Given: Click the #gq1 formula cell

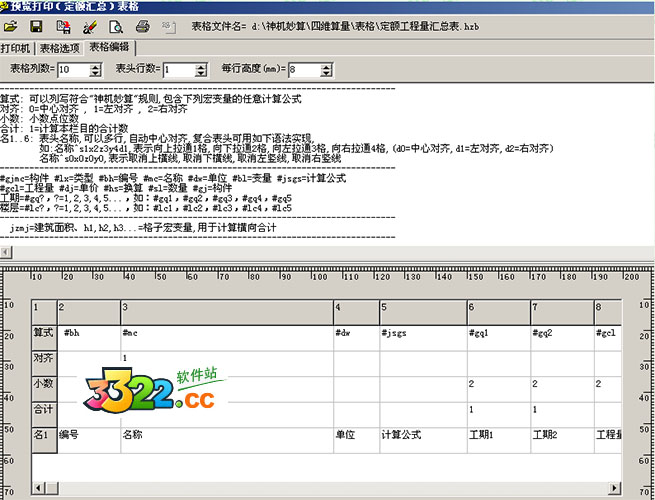Looking at the screenshot, I should [x=499, y=338].
